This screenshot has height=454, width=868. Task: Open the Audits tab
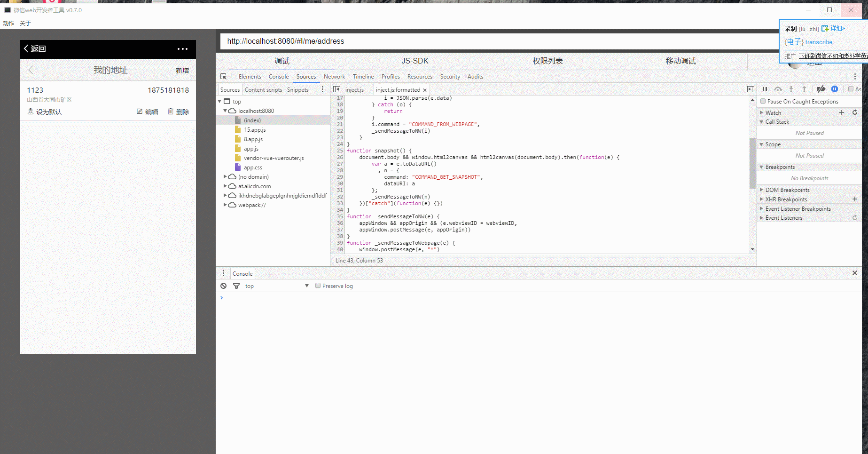coord(475,77)
